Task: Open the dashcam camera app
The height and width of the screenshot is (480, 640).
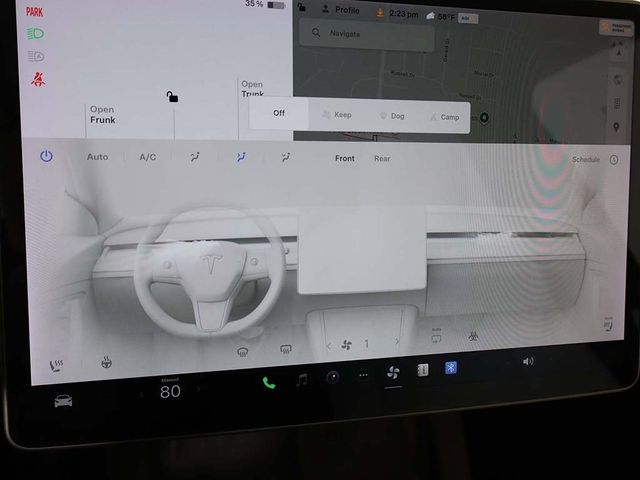Action: click(333, 377)
